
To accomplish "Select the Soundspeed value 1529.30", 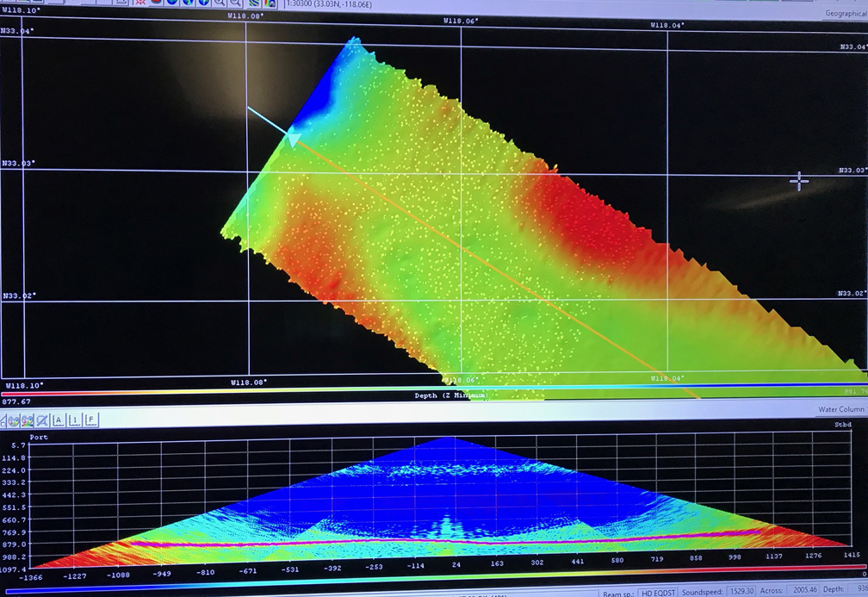I will coord(741,592).
